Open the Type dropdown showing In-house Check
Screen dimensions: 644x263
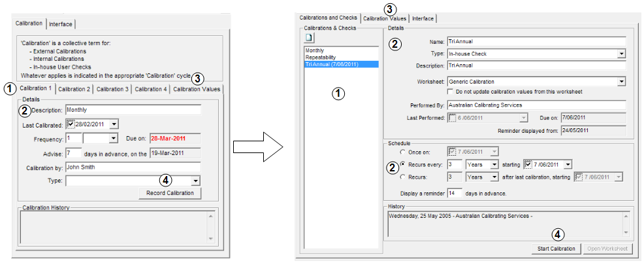pos(621,54)
